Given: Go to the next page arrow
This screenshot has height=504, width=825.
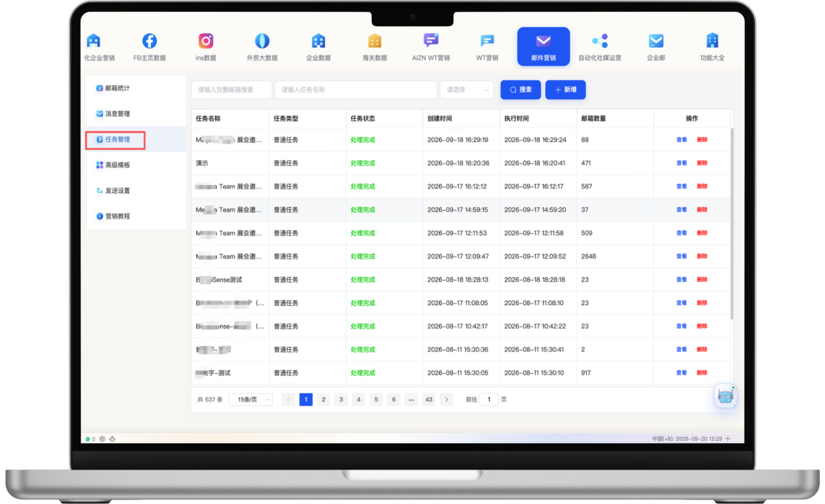Looking at the screenshot, I should click(446, 400).
